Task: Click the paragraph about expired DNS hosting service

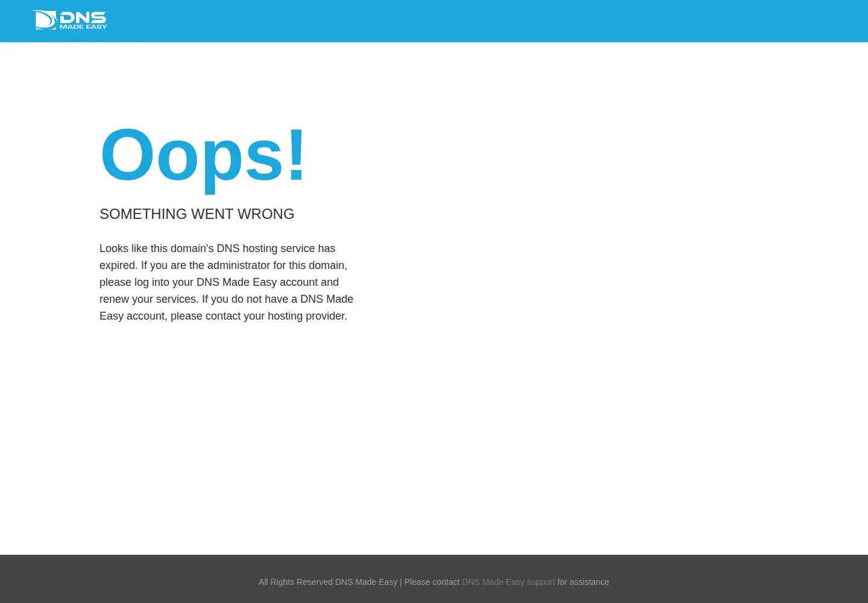Action: 227,282
